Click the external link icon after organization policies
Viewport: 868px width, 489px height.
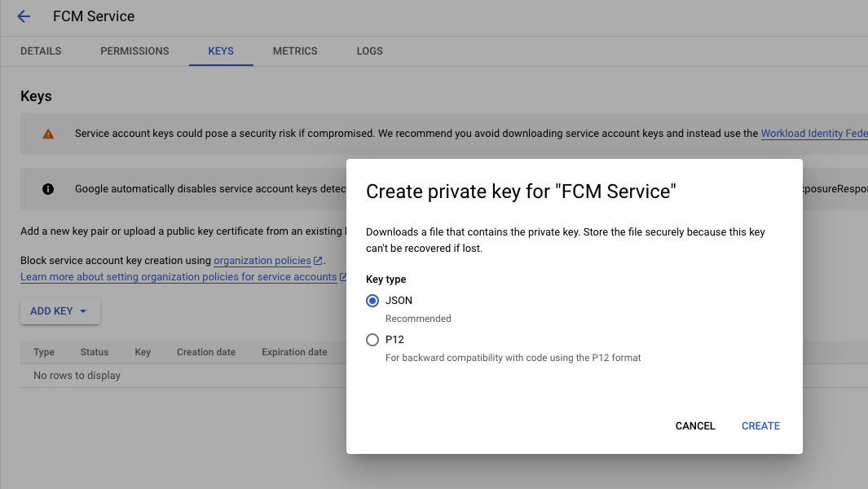[319, 260]
